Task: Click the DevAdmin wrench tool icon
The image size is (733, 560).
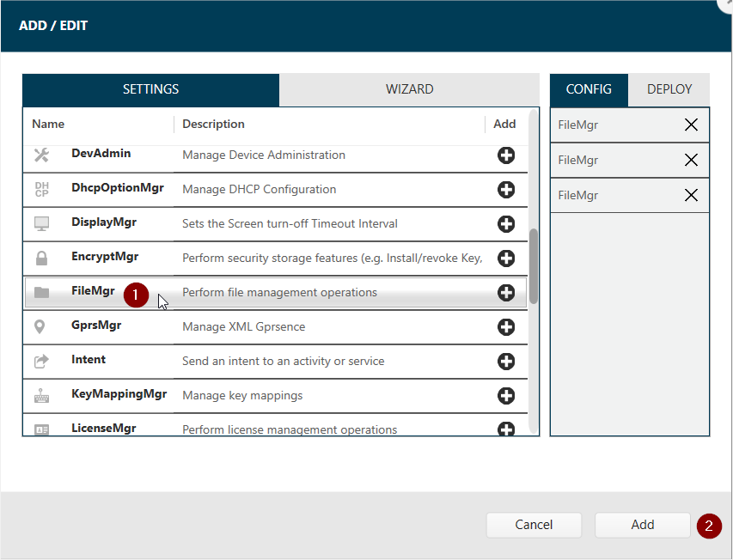Action: pos(41,155)
